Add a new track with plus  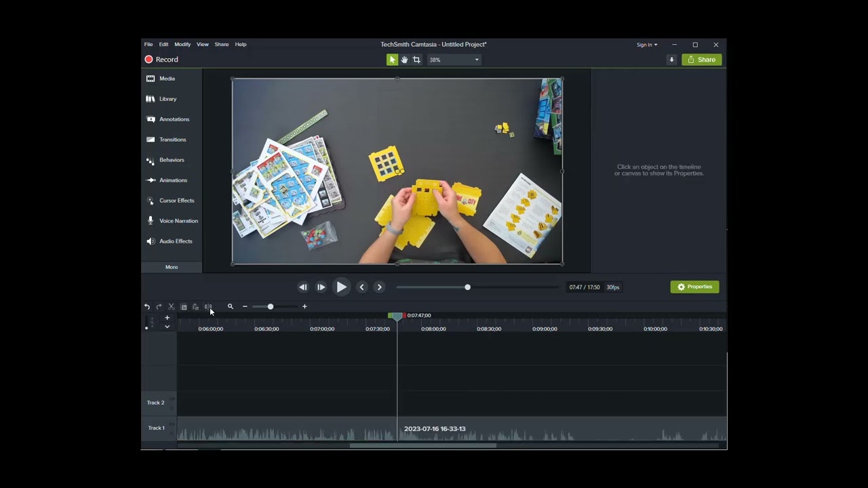pos(167,318)
